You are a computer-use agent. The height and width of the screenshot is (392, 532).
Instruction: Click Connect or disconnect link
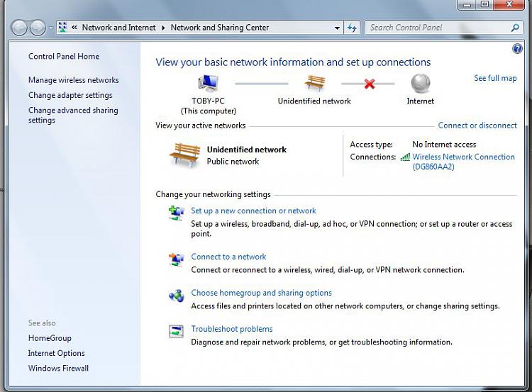click(x=477, y=125)
